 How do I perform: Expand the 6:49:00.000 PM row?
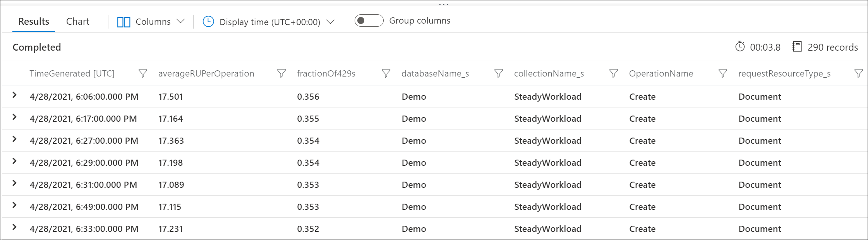point(14,205)
